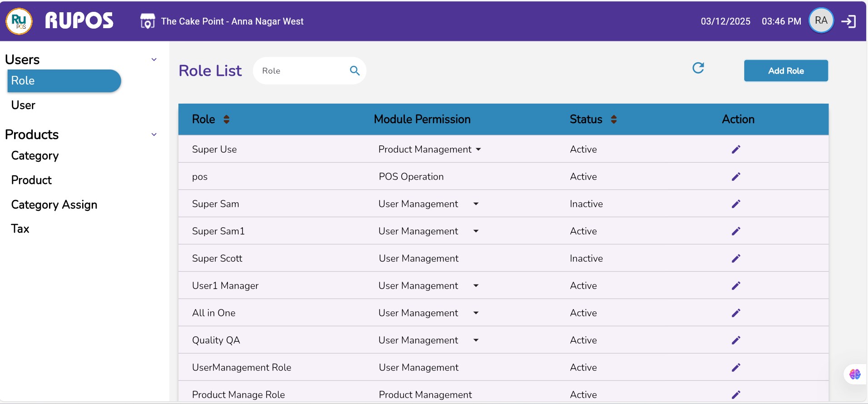Click the store icon near outlet name
868x404 pixels.
point(148,21)
